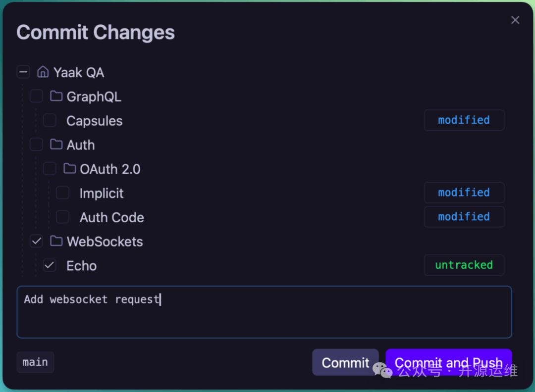Image resolution: width=535 pixels, height=392 pixels.
Task: Select the Capsules checkbox
Action: tap(50, 120)
